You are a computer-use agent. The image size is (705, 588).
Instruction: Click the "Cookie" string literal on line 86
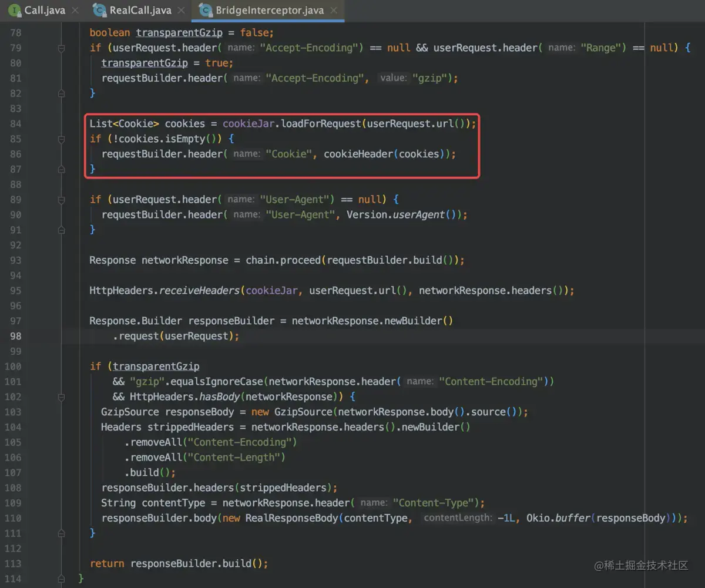(x=288, y=154)
